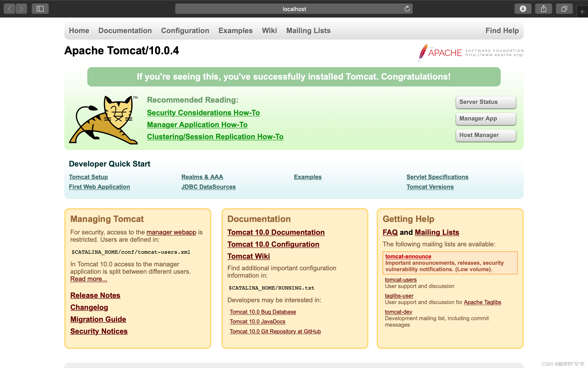Click the Tomcat cat mascot image
The width and height of the screenshot is (588, 368).
pyautogui.click(x=104, y=120)
